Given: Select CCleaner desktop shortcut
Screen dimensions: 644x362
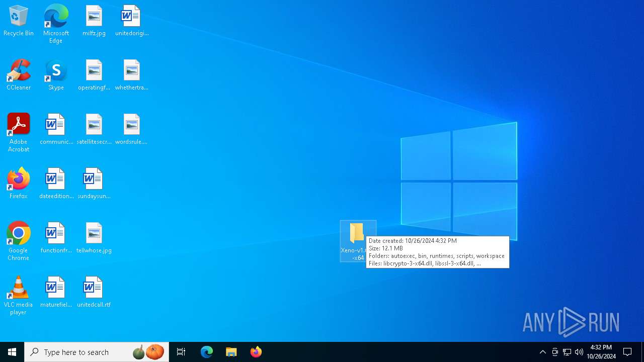Looking at the screenshot, I should [19, 75].
